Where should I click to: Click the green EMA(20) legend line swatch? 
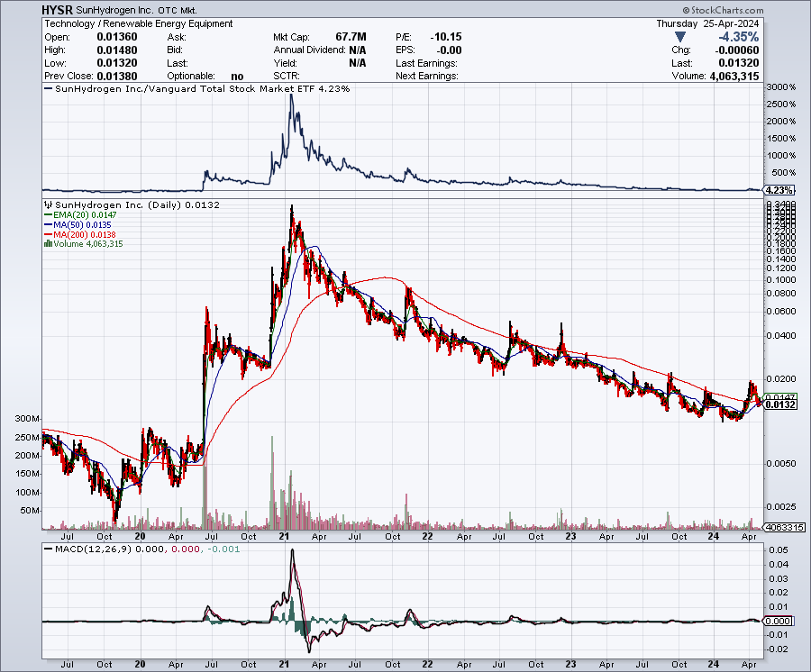click(49, 215)
